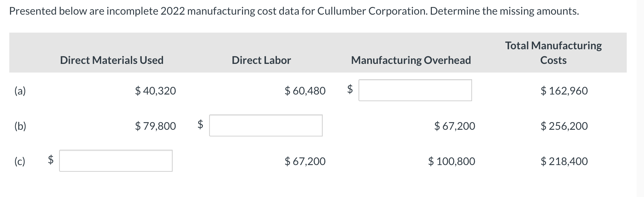Click the Direct Labor column header
Viewport: 644px width, 197px height.
click(261, 60)
